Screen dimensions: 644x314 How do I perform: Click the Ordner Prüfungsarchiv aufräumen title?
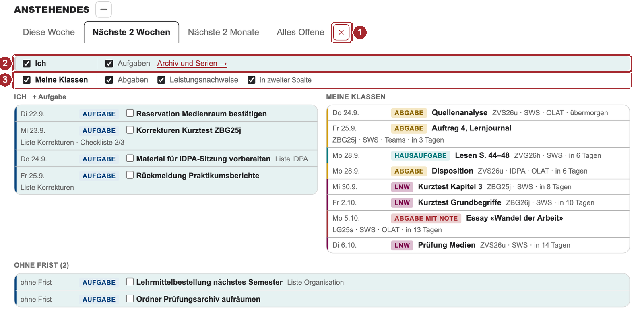198,299
